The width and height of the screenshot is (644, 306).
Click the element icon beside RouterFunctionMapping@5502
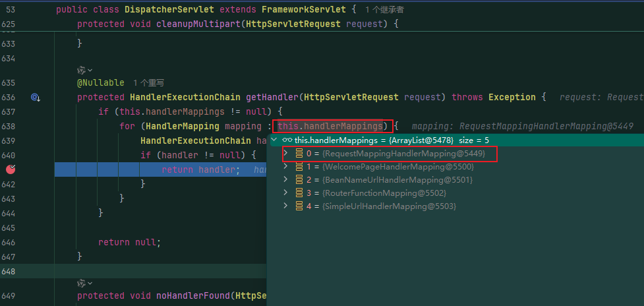tap(299, 193)
